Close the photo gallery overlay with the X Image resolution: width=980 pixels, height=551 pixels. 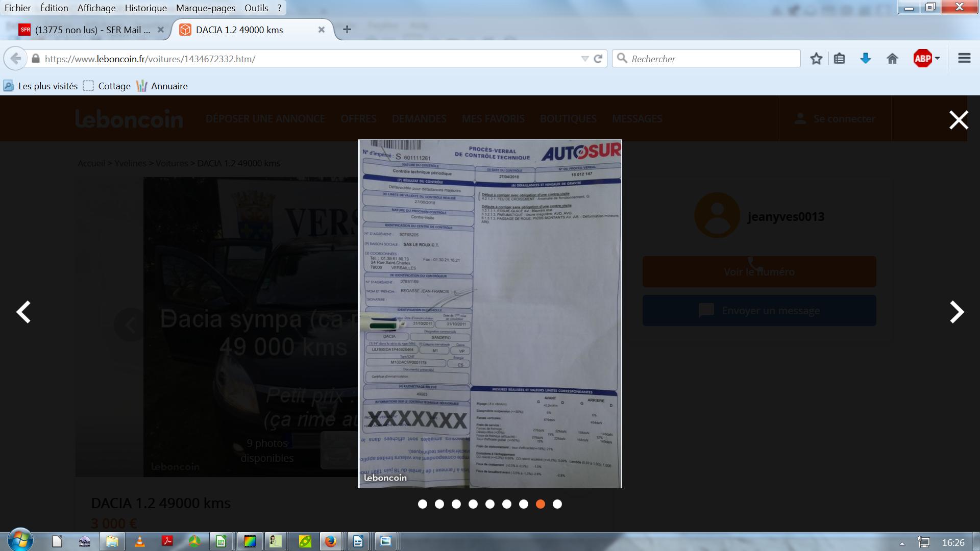click(x=959, y=120)
